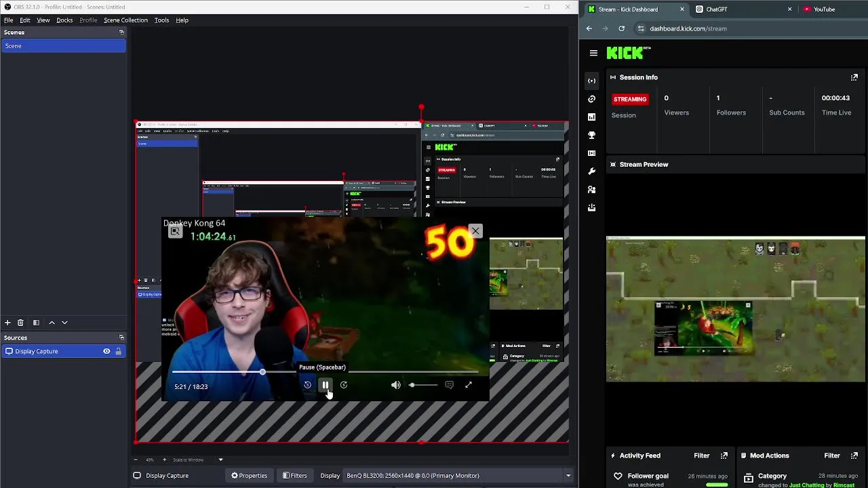Reload the Kick dashboard page

621,28
